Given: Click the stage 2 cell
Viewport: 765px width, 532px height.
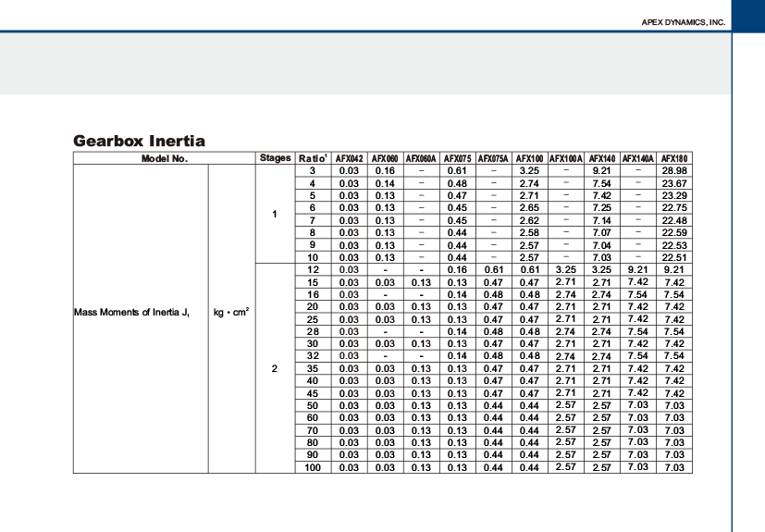Looking at the screenshot, I should click(x=275, y=368).
